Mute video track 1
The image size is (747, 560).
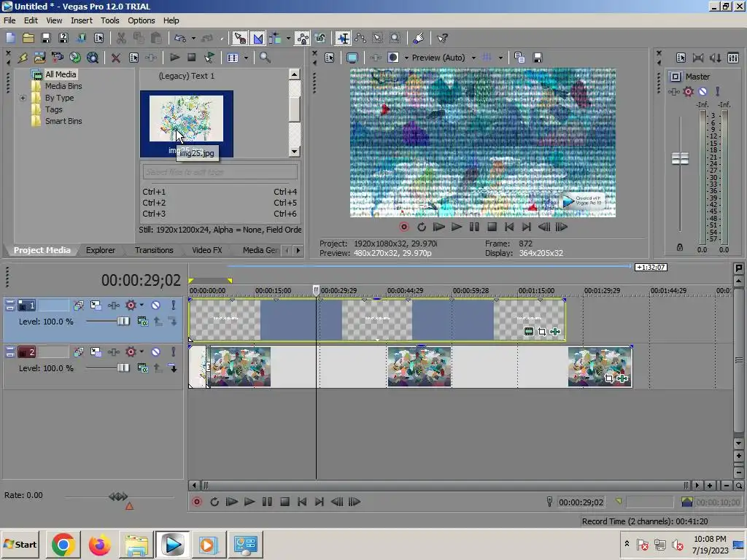pyautogui.click(x=155, y=306)
